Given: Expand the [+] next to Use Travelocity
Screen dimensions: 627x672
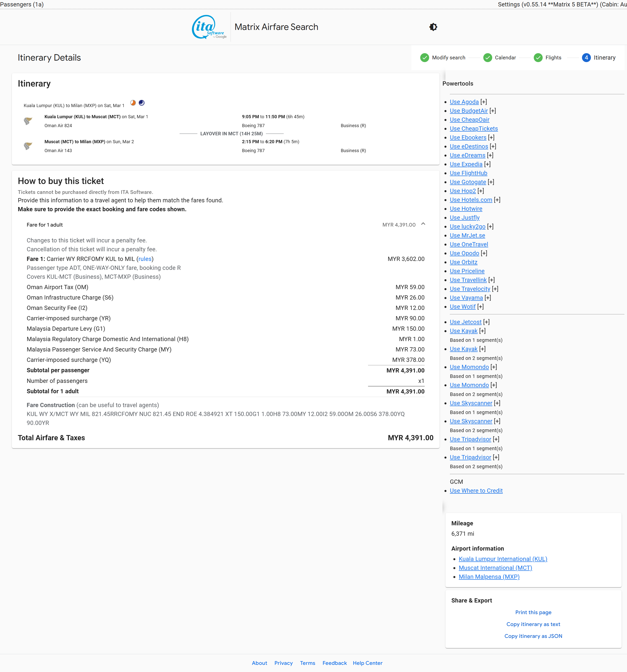Looking at the screenshot, I should click(495, 289).
